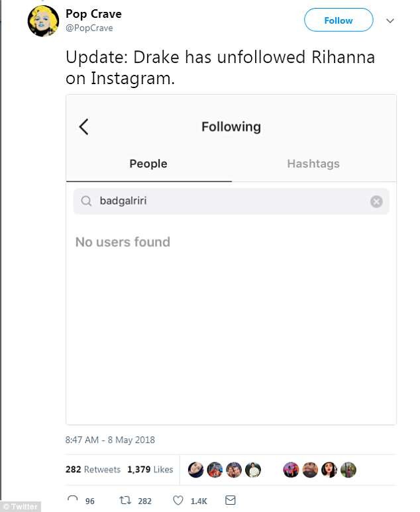
Task: Switch to the People tab
Action: [x=148, y=164]
